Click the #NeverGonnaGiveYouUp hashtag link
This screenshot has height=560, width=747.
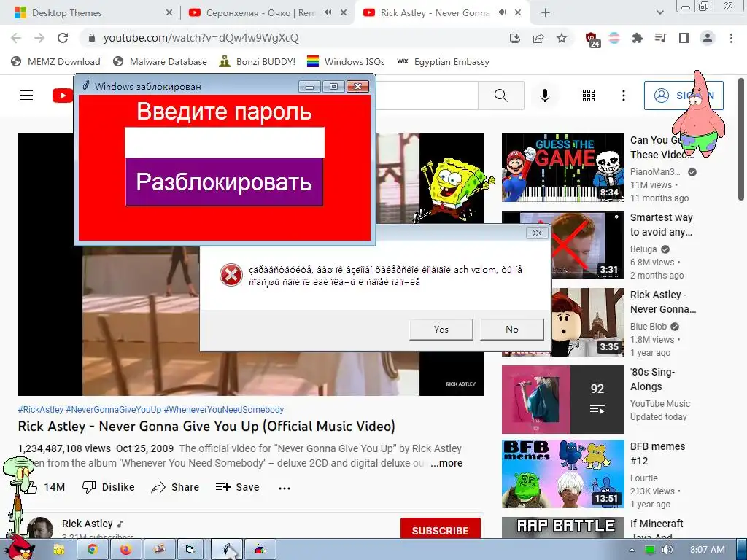click(x=113, y=410)
